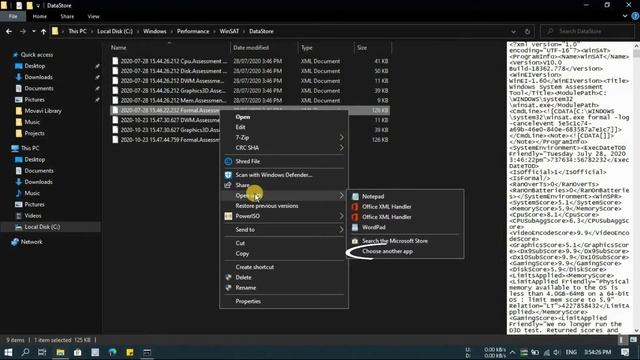Click the taskbar Search icon

point(25,352)
